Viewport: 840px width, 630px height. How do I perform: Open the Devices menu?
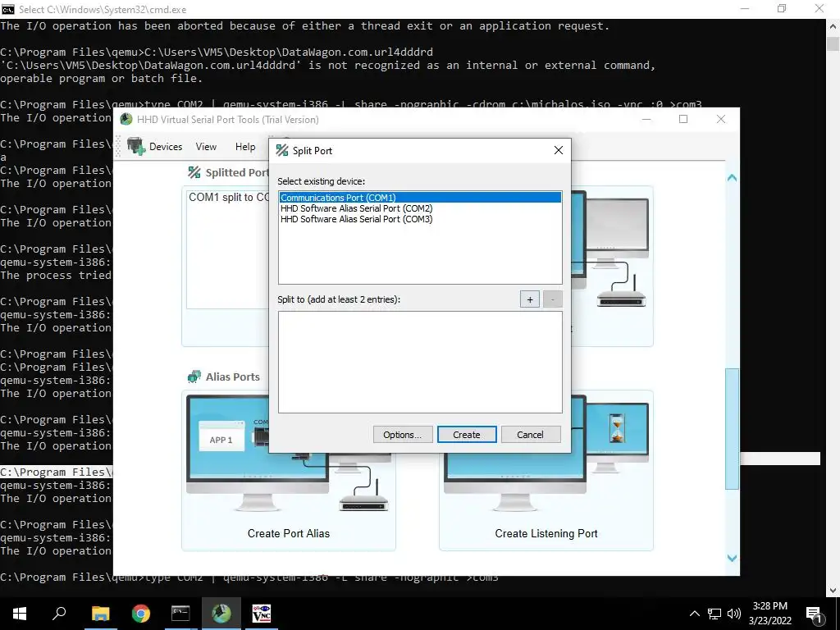(x=166, y=147)
